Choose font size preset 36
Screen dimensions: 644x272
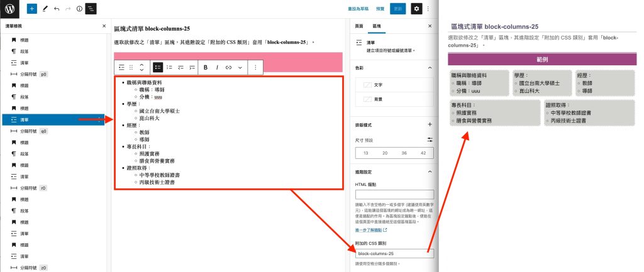click(404, 153)
